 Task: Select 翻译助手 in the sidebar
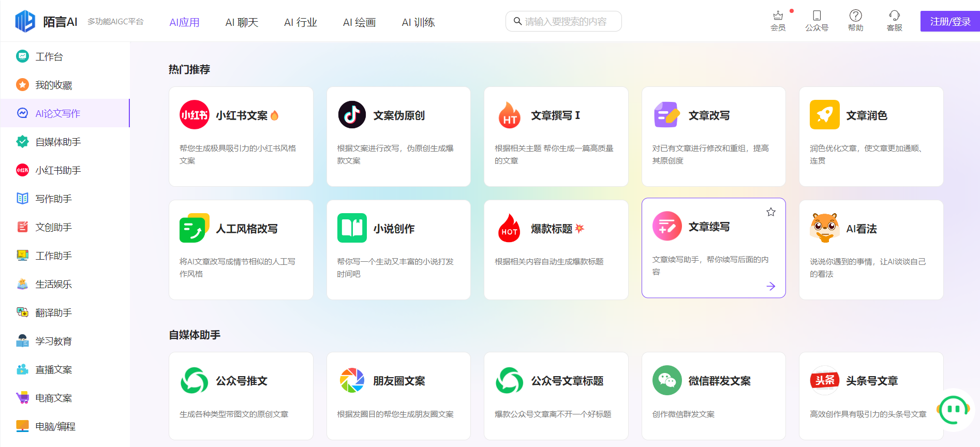pyautogui.click(x=65, y=312)
